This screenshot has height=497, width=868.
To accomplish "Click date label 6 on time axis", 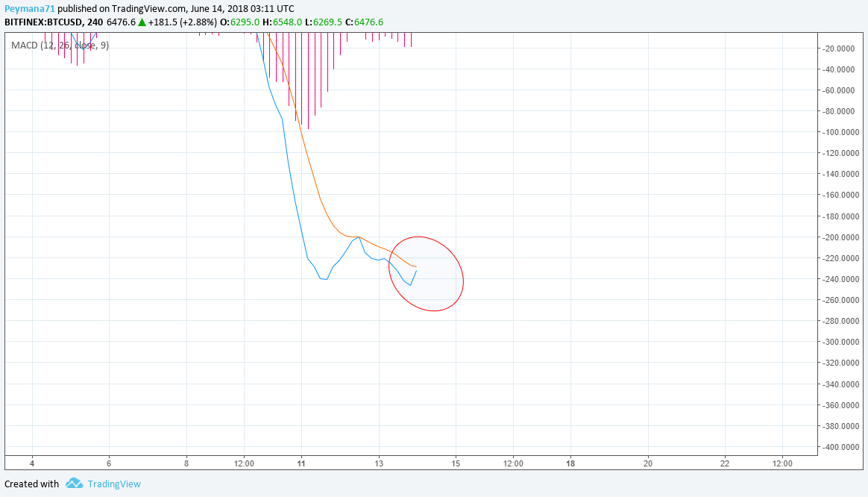I will (x=109, y=463).
